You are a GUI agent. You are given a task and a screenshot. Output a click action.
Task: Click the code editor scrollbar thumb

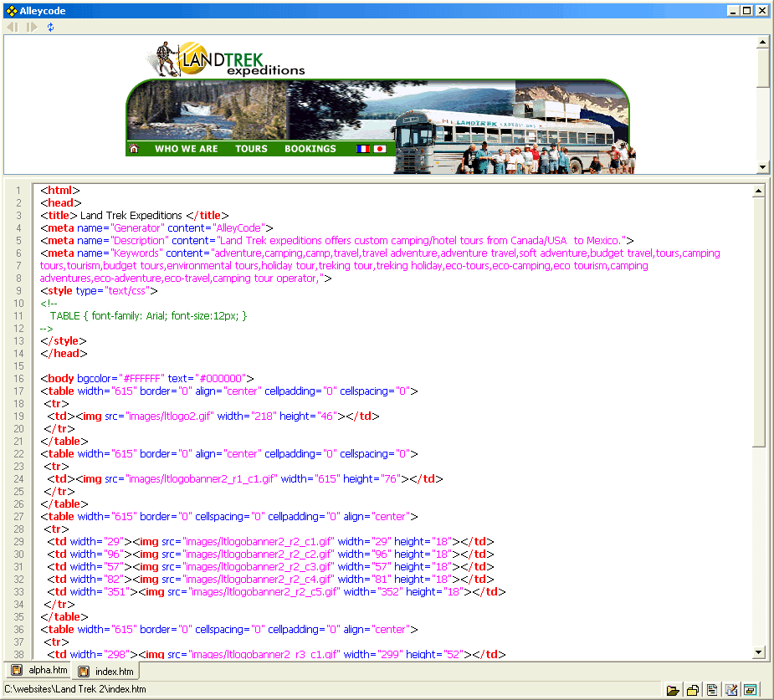tap(759, 322)
